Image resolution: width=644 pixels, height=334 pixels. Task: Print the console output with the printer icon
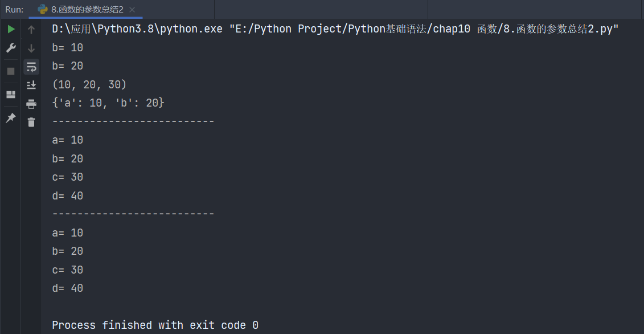click(x=31, y=104)
